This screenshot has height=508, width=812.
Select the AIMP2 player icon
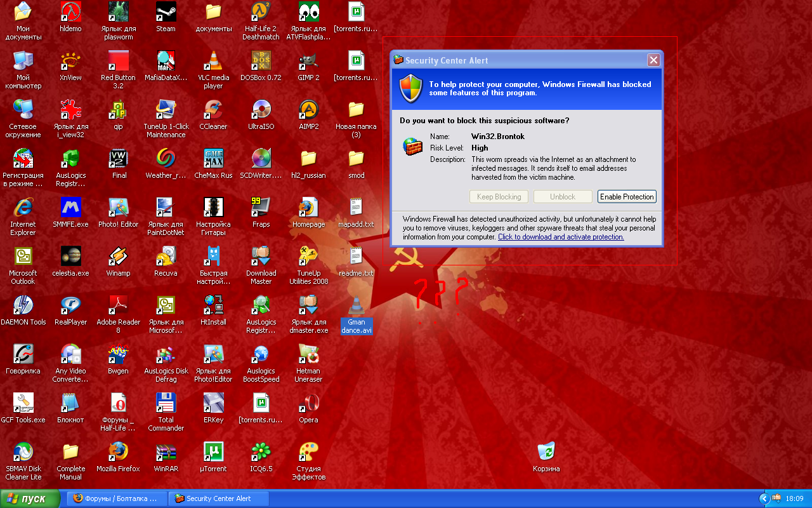click(309, 109)
